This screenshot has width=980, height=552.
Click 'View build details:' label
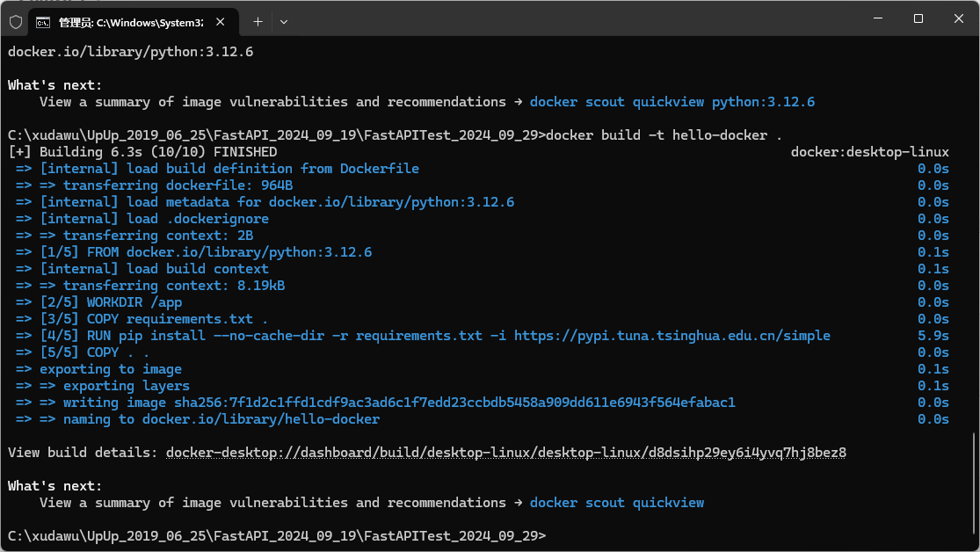click(83, 453)
